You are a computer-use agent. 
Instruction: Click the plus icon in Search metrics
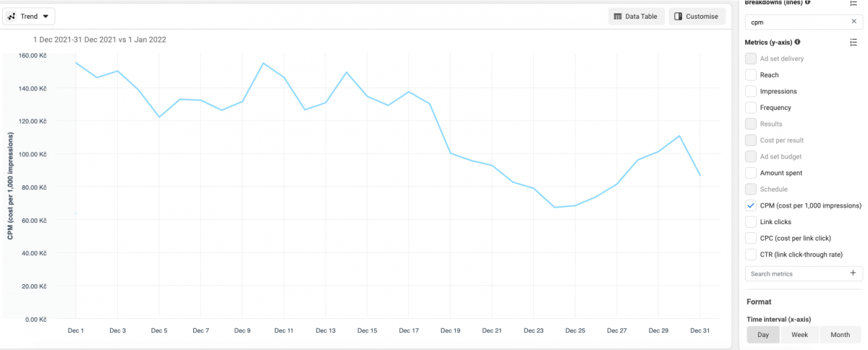853,273
